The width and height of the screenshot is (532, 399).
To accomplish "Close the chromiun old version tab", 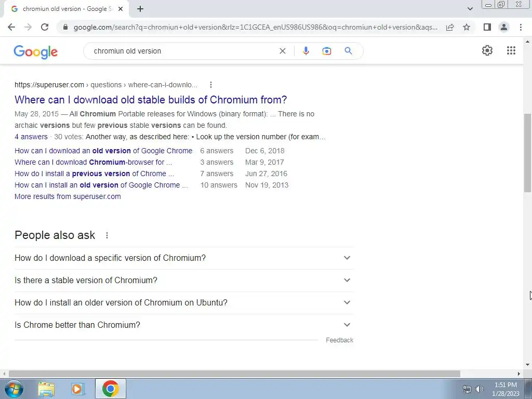I will (121, 9).
